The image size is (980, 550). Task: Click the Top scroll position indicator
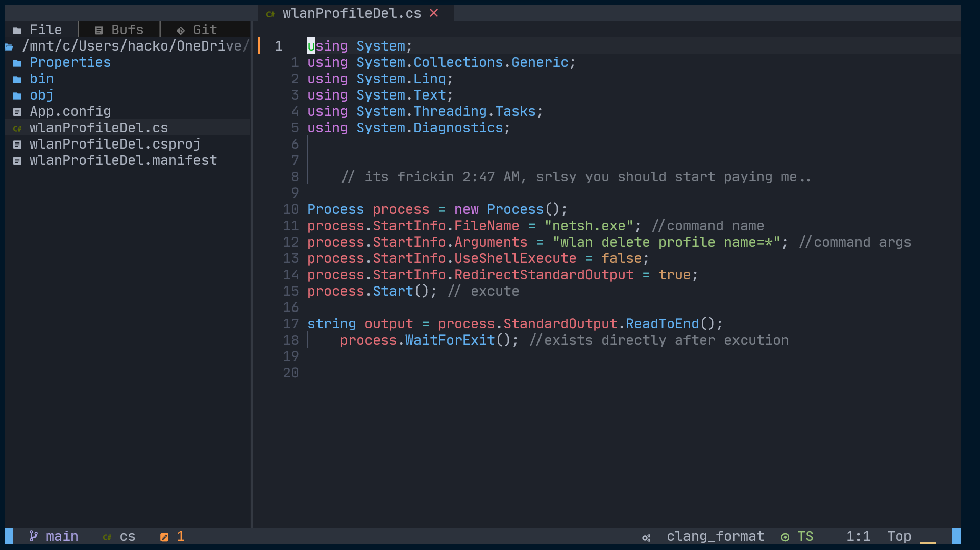pos(899,536)
